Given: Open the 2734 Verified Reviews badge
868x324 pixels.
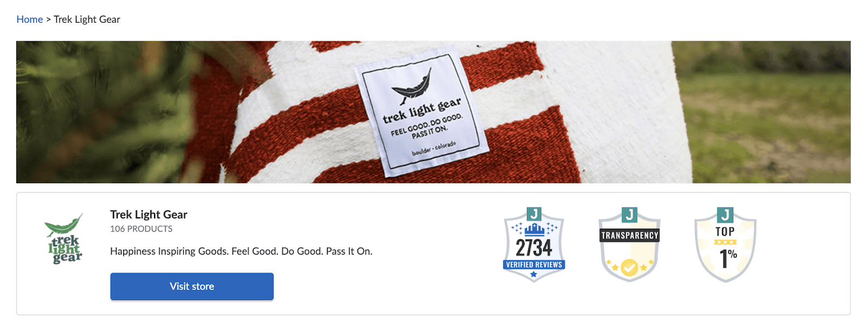Looking at the screenshot, I should click(x=534, y=245).
